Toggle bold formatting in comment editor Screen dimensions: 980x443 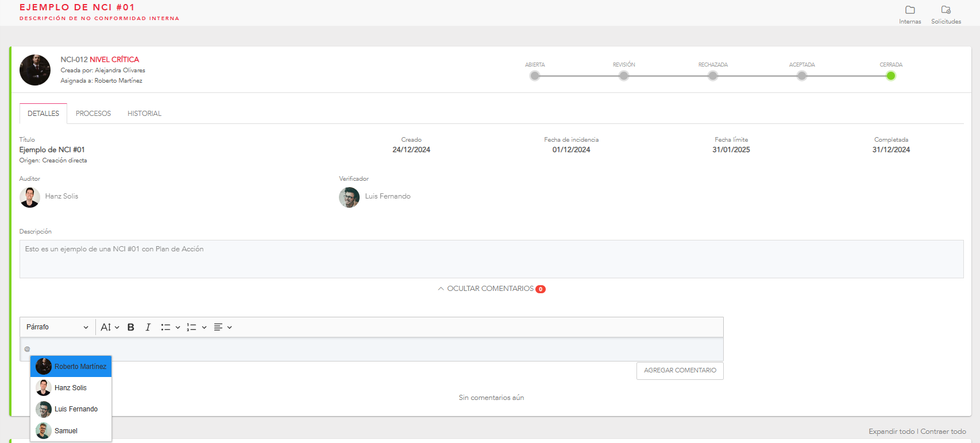(x=130, y=327)
